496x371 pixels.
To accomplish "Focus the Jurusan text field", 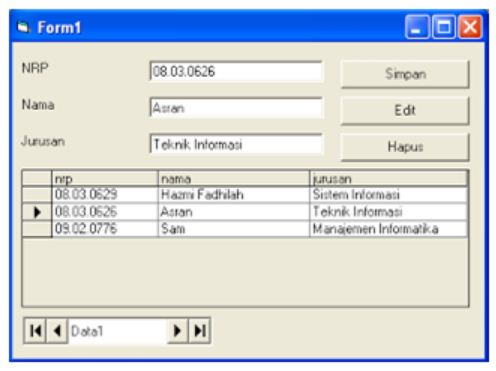I will tap(236, 144).
